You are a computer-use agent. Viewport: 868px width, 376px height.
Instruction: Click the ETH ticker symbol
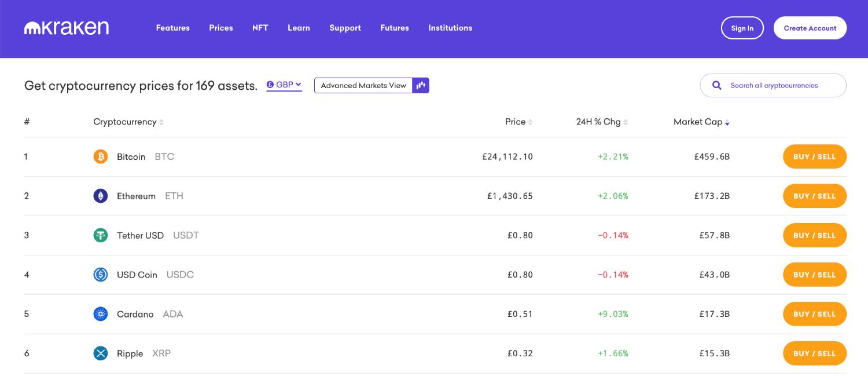coord(174,196)
